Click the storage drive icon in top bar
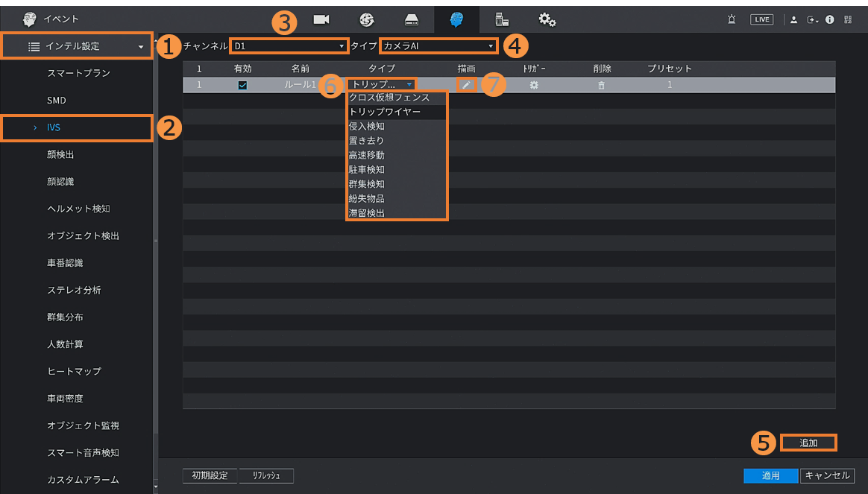868x494 pixels. point(412,19)
